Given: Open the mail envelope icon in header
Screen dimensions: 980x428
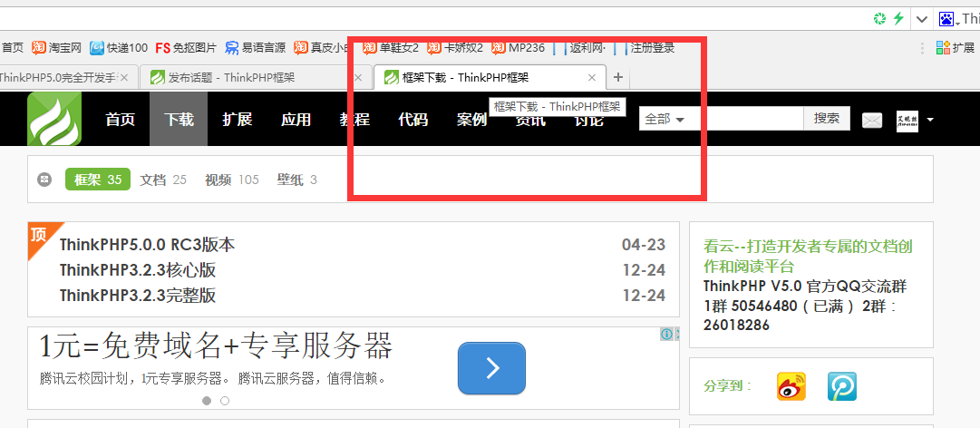Looking at the screenshot, I should [x=872, y=121].
